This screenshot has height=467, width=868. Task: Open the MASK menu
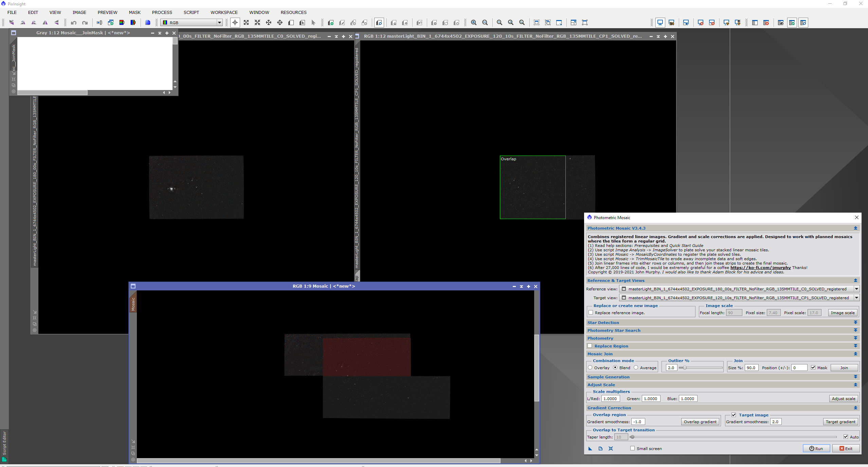coord(134,12)
